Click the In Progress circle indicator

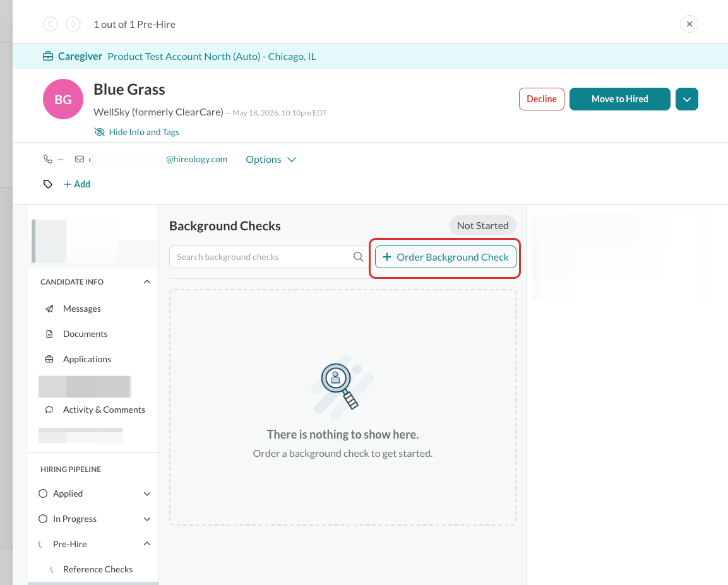[43, 519]
